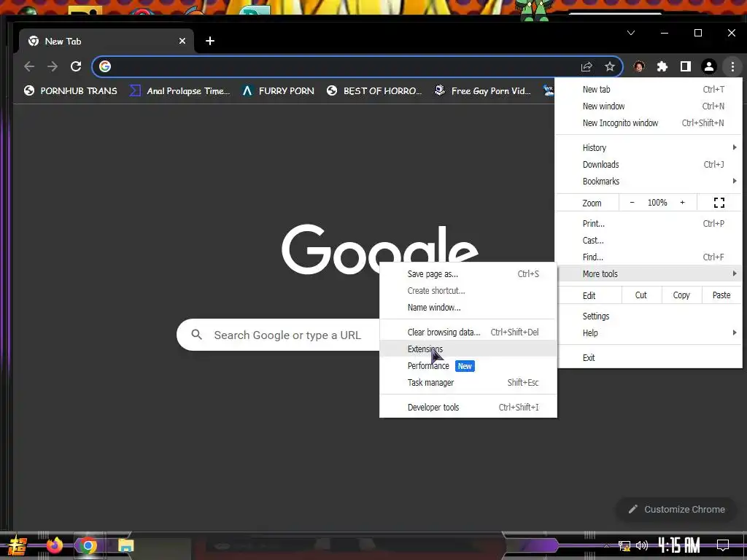Open Performance item marked New

pyautogui.click(x=468, y=366)
